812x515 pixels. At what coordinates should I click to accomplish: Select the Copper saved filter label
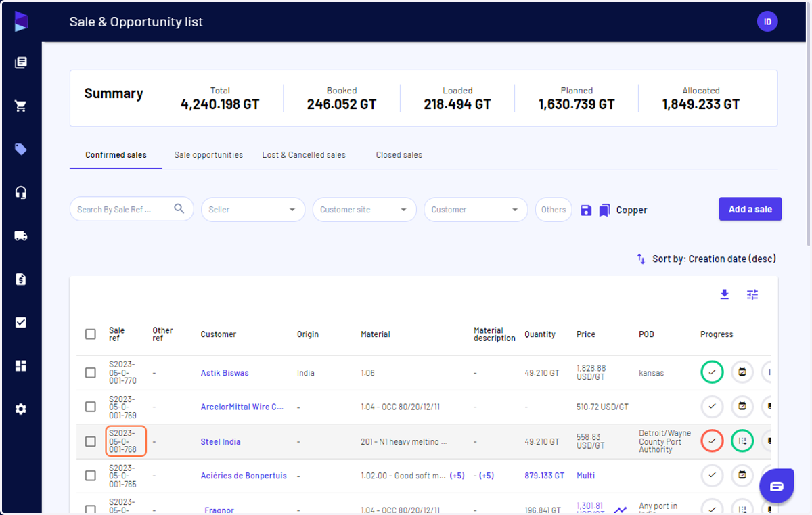coord(631,210)
